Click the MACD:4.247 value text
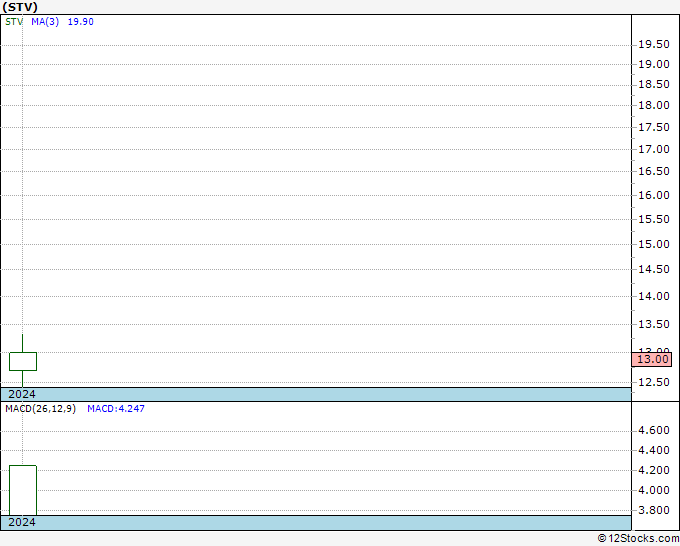 [x=116, y=409]
